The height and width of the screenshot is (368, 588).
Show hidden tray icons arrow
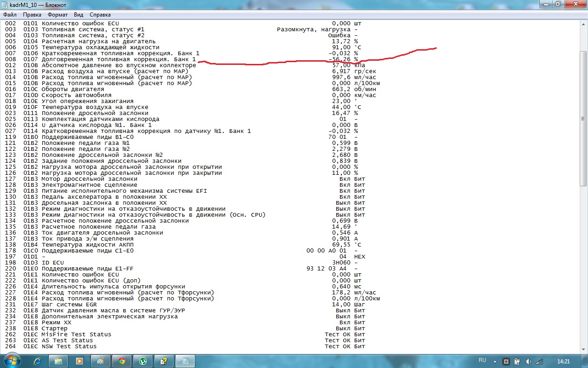(x=495, y=361)
